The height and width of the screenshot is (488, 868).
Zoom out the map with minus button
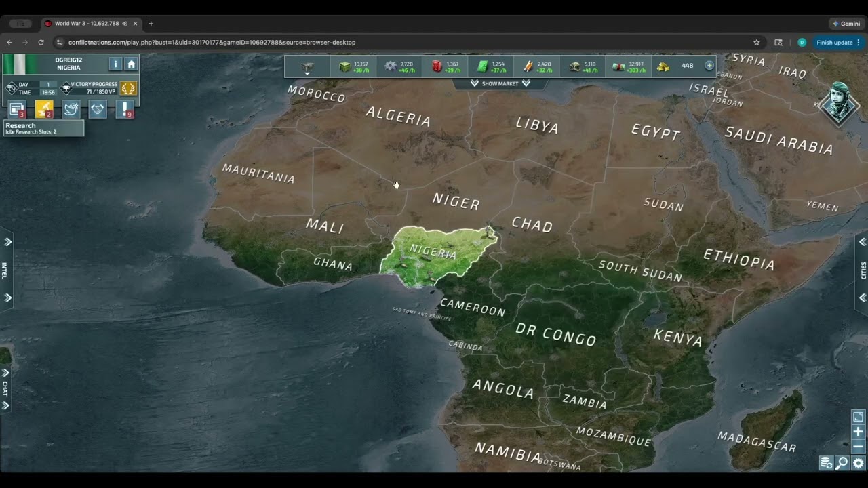pyautogui.click(x=858, y=447)
